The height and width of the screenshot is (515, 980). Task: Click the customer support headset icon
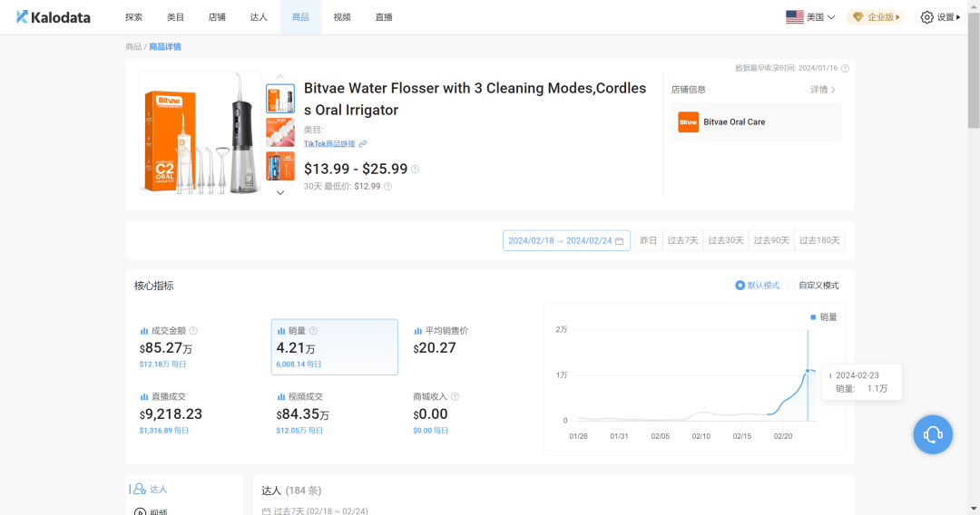pyautogui.click(x=933, y=434)
